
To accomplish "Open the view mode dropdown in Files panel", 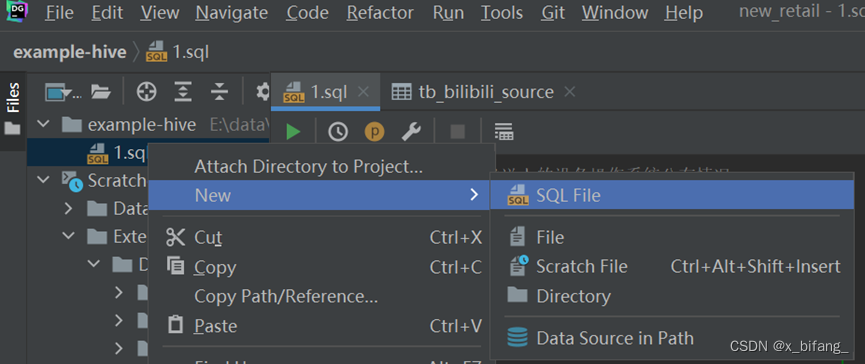I will pos(63,92).
